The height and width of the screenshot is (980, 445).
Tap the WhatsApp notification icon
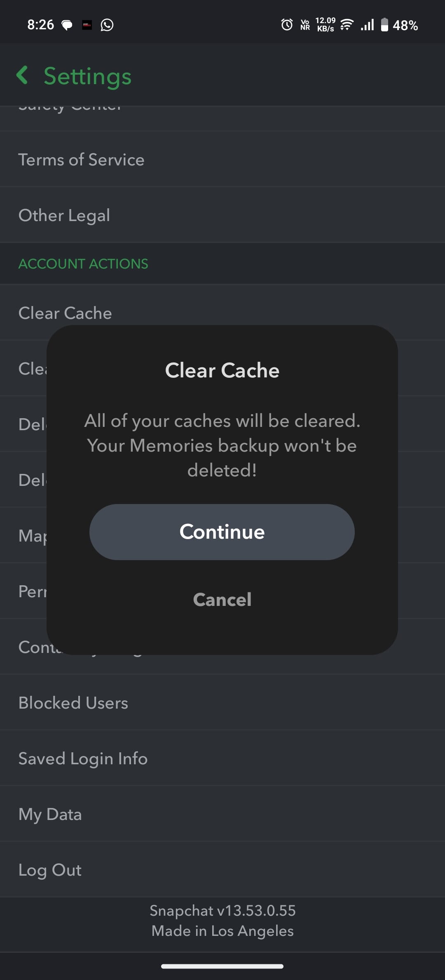[x=107, y=25]
